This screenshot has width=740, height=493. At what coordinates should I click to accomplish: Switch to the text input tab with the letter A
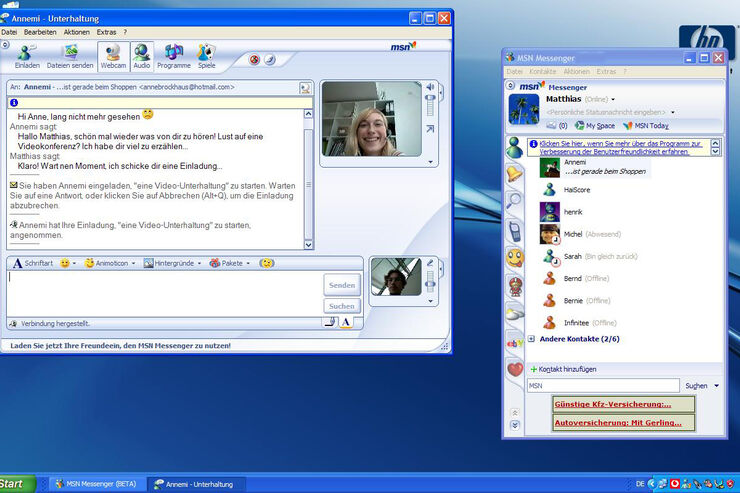tap(346, 322)
